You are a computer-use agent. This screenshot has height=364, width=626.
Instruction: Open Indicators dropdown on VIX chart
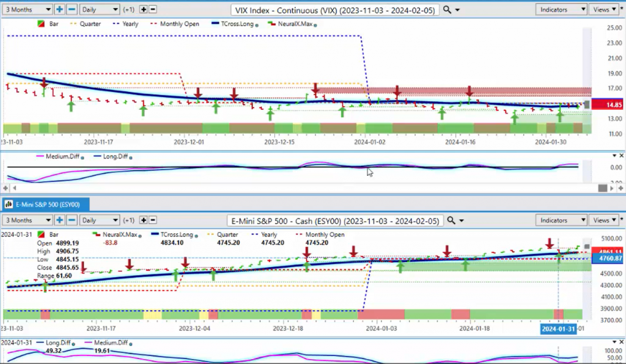click(561, 9)
